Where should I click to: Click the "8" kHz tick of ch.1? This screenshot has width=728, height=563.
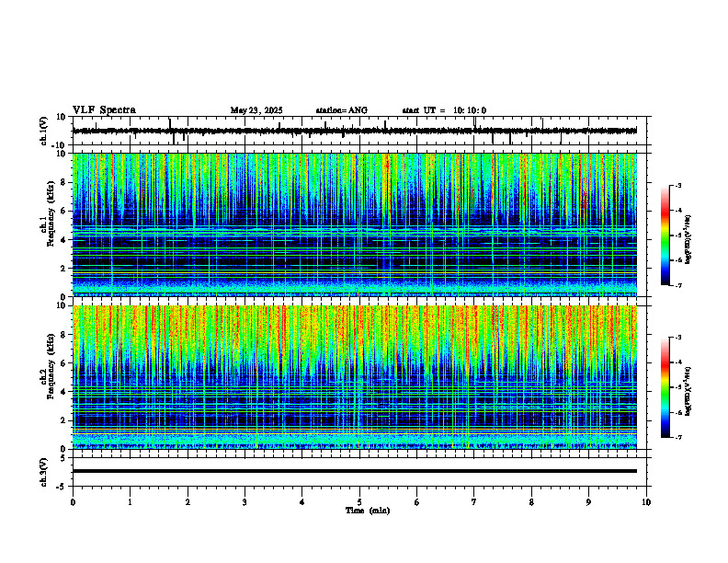point(64,182)
